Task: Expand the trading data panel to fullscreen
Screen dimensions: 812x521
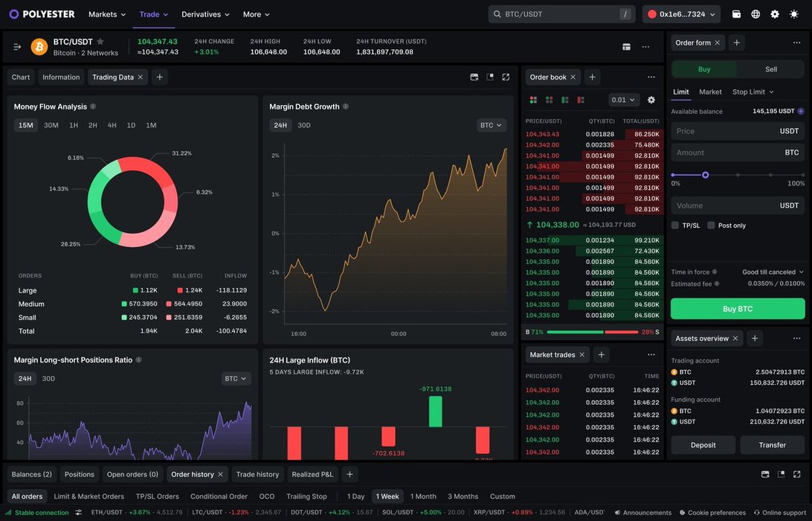Action: (x=506, y=77)
